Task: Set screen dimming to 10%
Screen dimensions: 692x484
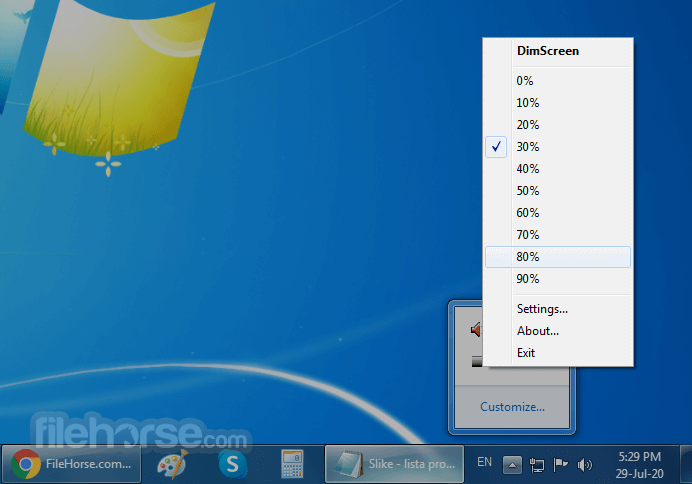Action: [x=557, y=103]
